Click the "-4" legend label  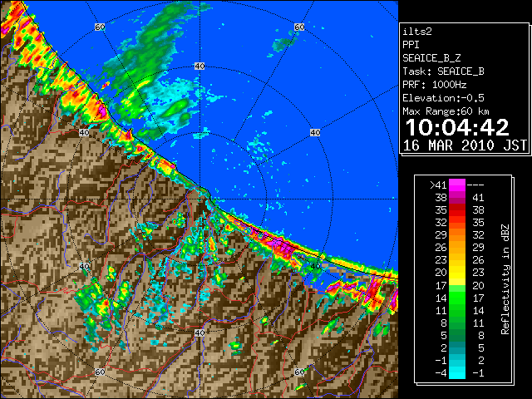[x=441, y=373]
